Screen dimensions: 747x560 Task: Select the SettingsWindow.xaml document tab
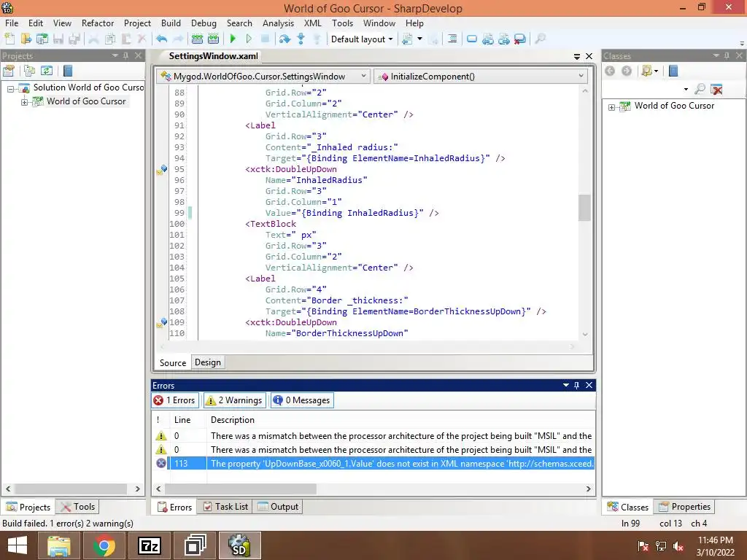(214, 56)
